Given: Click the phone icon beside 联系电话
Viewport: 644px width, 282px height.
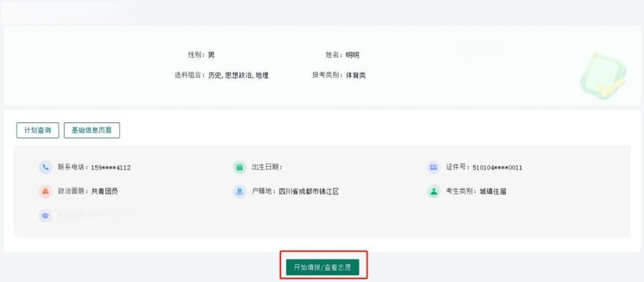Looking at the screenshot, I should coord(45,167).
